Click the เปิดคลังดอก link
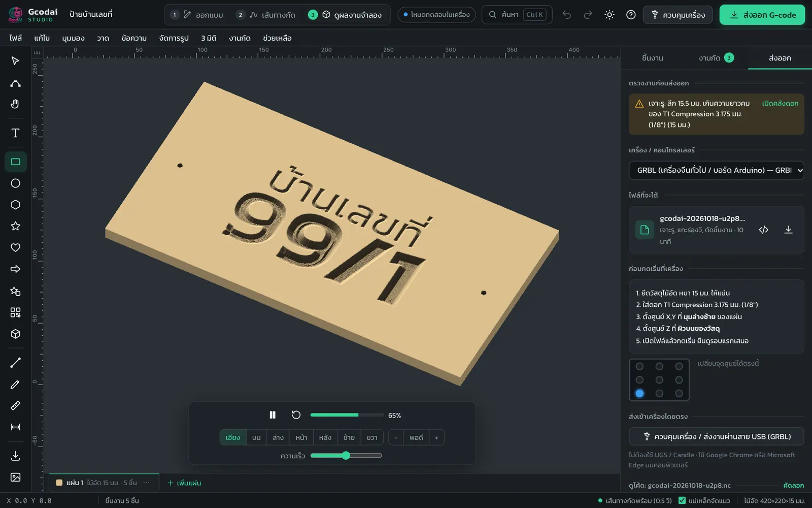Image resolution: width=812 pixels, height=508 pixels. click(780, 103)
